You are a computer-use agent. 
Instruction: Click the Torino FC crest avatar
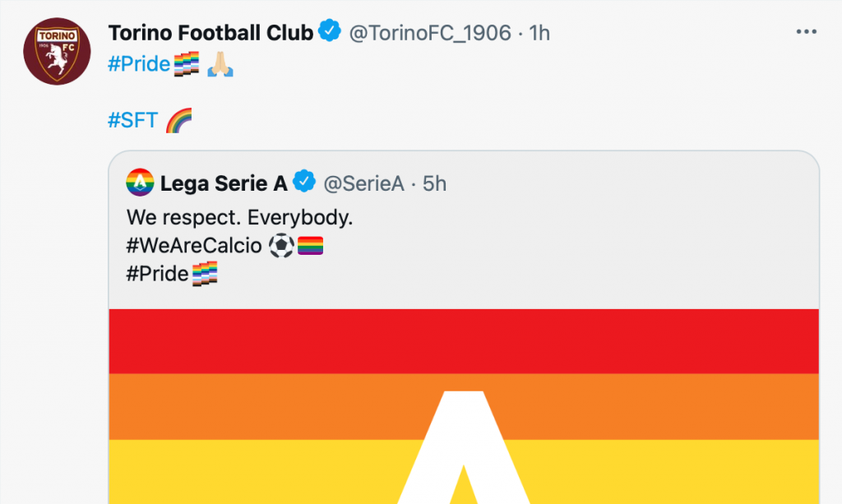point(56,49)
